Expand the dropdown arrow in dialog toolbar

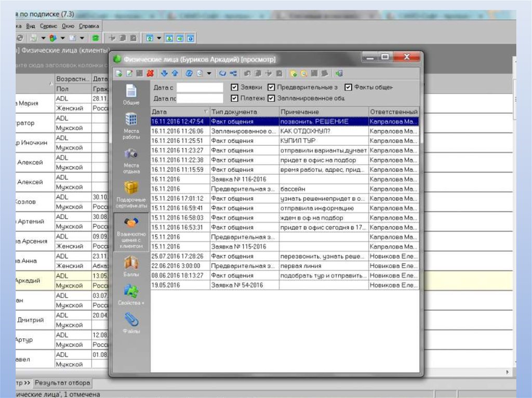click(209, 73)
